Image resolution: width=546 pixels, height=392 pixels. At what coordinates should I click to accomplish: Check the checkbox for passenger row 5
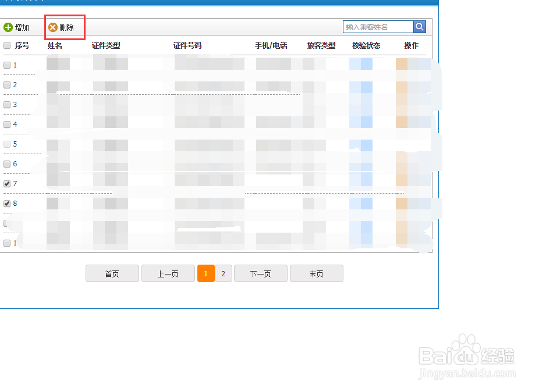click(x=7, y=144)
